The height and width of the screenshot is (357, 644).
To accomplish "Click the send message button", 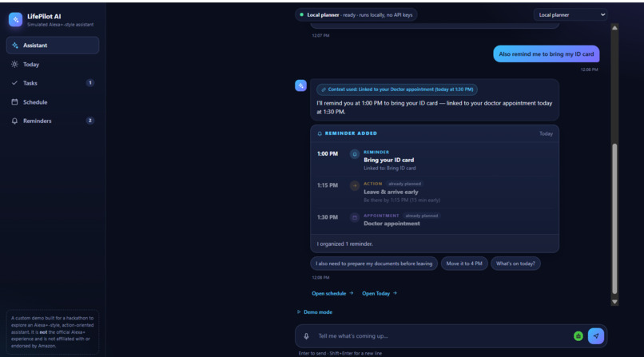I will (x=596, y=336).
